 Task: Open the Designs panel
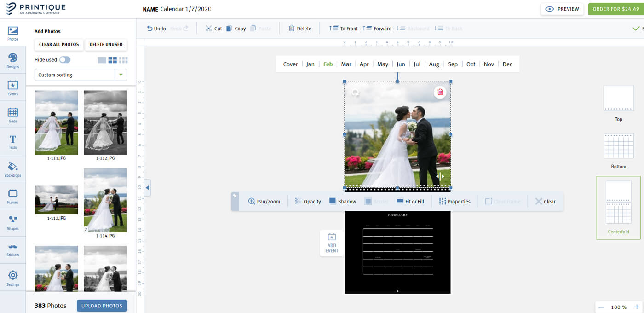click(13, 59)
